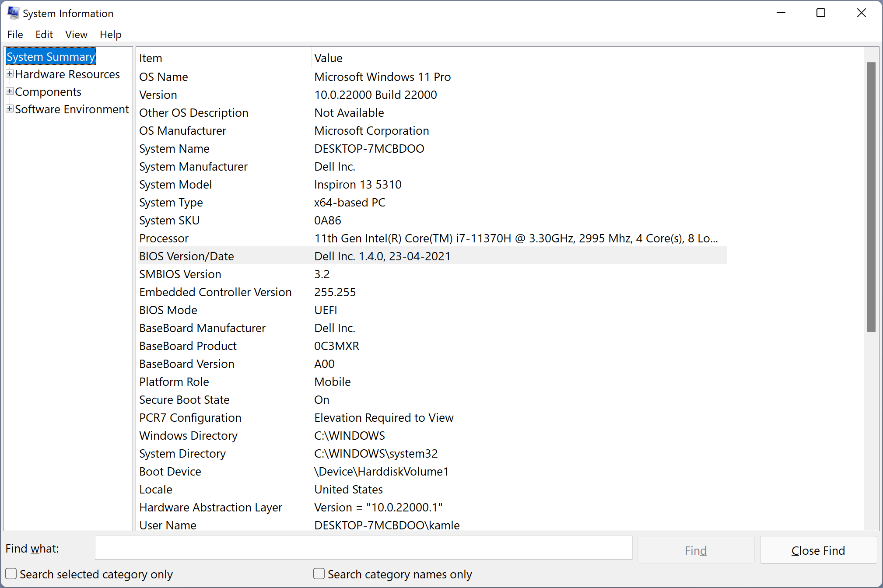The width and height of the screenshot is (883, 588).
Task: Click inside the Find what field
Action: 363,548
